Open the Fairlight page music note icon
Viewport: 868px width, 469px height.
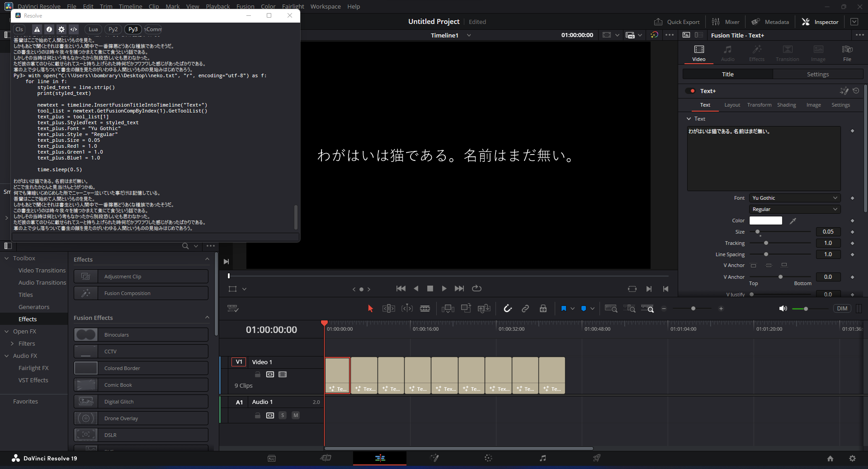(x=542, y=458)
